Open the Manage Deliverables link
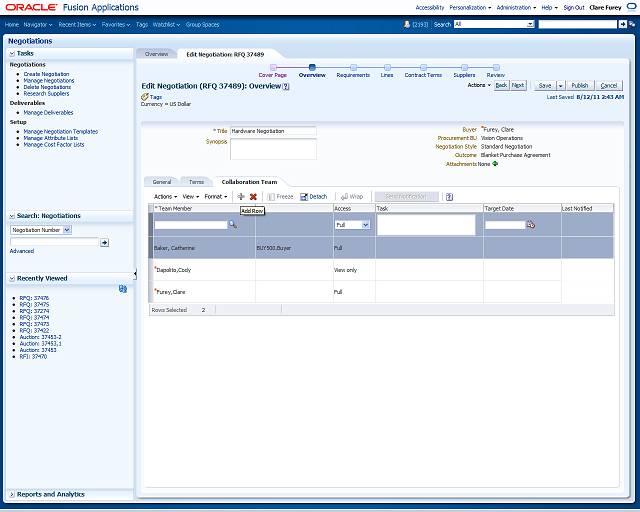 coord(48,112)
